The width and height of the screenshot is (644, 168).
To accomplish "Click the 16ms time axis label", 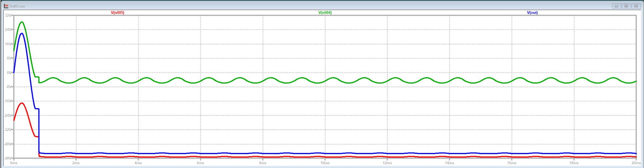I will (512, 163).
